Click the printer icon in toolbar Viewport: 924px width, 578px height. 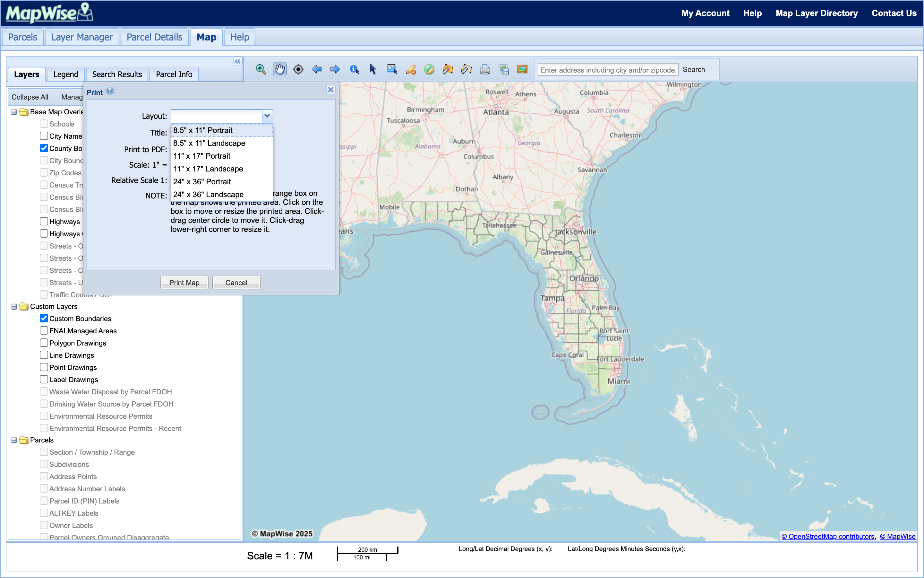click(x=485, y=69)
